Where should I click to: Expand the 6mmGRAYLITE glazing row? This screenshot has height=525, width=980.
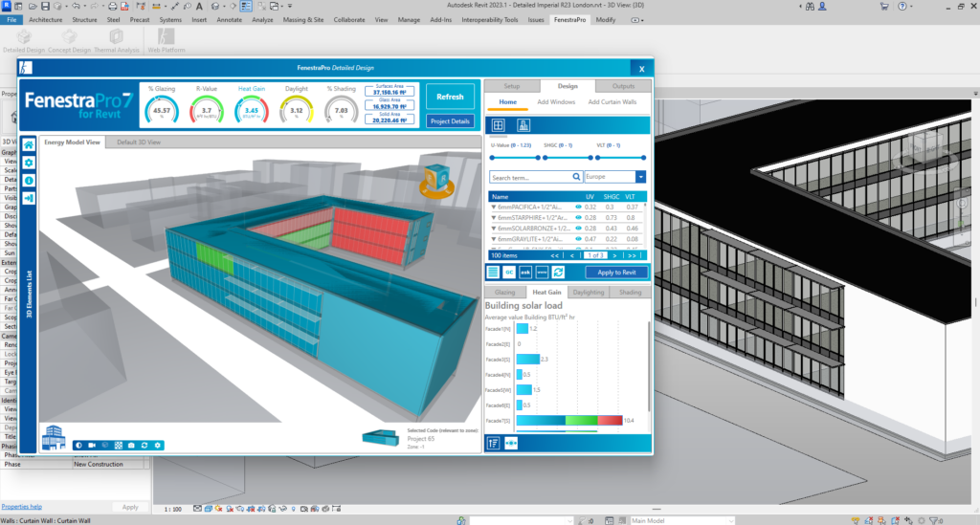pos(494,239)
